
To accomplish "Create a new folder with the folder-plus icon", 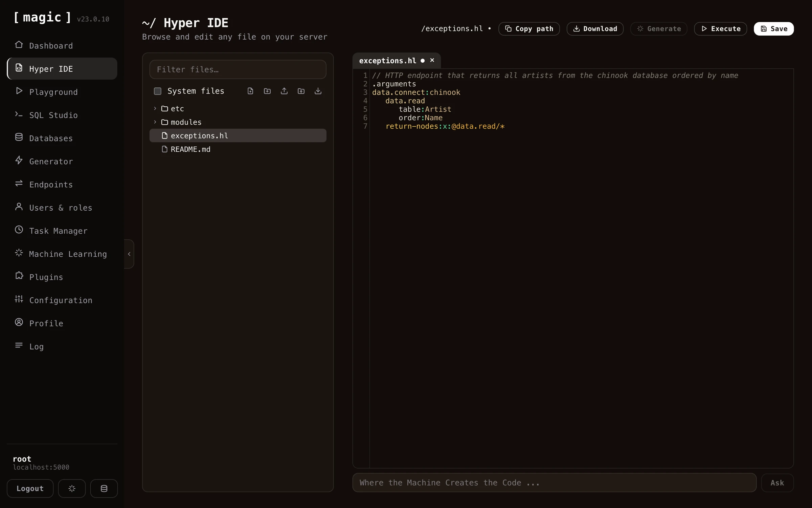I will 267,91.
